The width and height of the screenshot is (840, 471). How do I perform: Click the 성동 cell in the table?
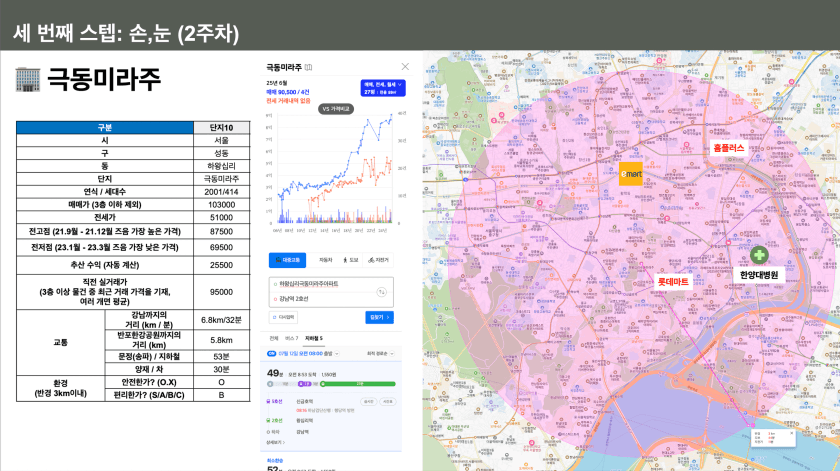click(221, 153)
